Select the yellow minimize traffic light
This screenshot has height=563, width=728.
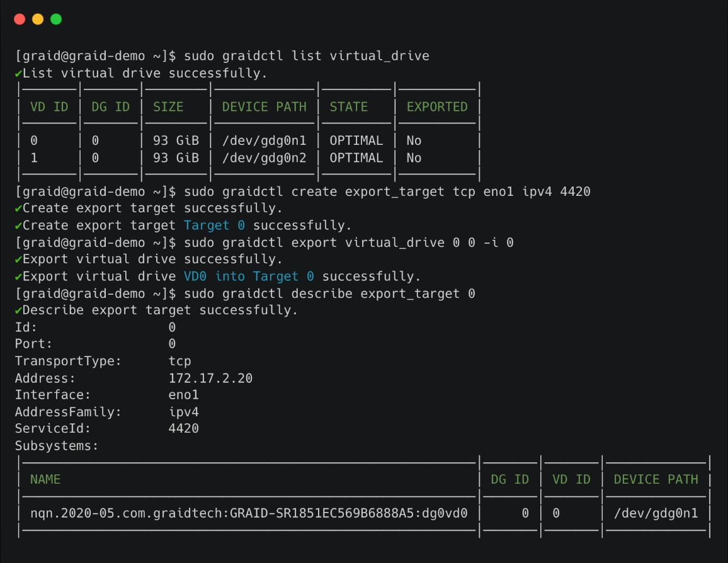(x=37, y=19)
